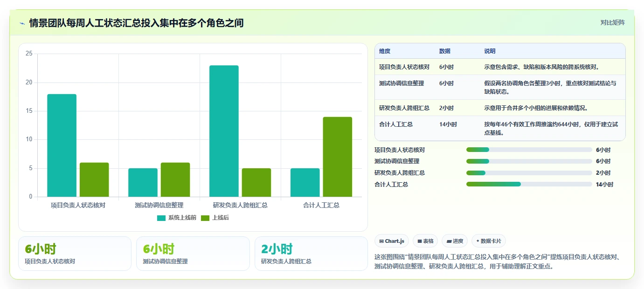
Task: Click the 说明 table column header
Action: [490, 51]
